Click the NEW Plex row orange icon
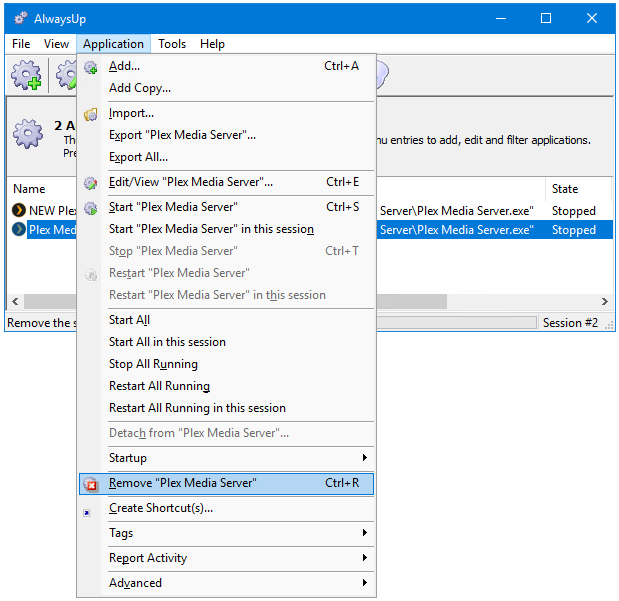Image resolution: width=619 pixels, height=601 pixels. tap(19, 210)
